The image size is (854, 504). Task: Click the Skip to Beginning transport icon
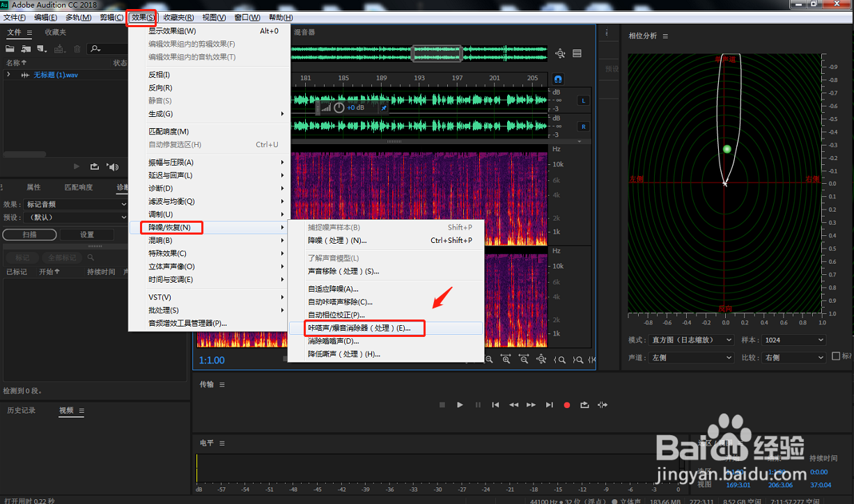pos(495,404)
